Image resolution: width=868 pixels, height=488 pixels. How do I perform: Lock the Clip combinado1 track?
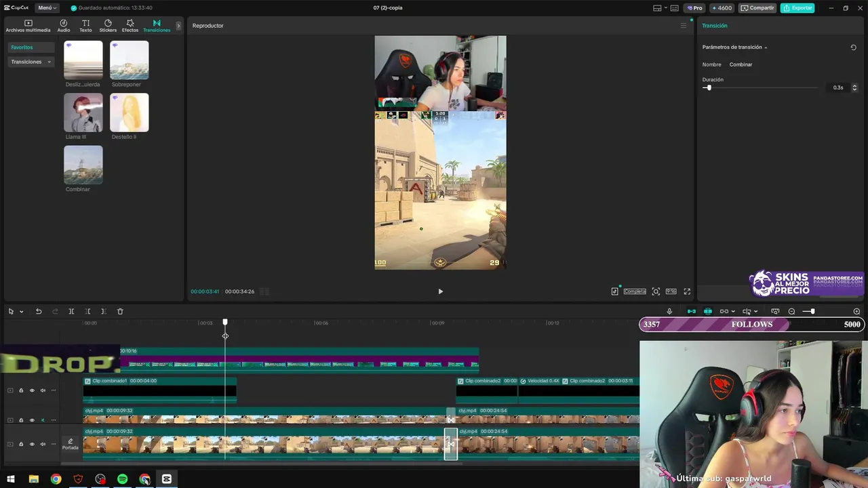pos(21,390)
